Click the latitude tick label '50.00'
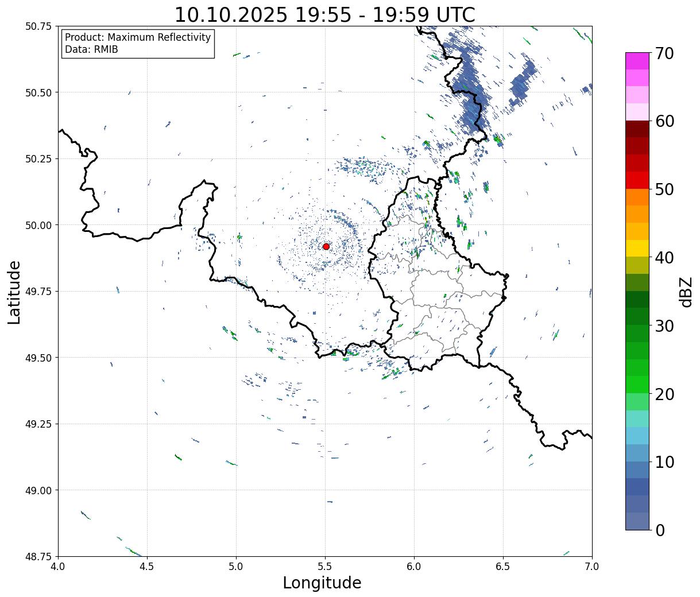The image size is (700, 597). pos(38,225)
